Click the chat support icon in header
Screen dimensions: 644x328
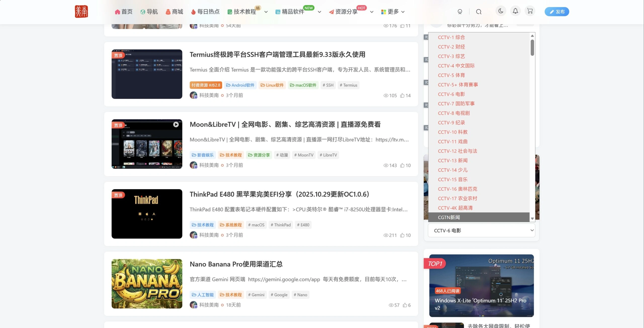point(460,12)
